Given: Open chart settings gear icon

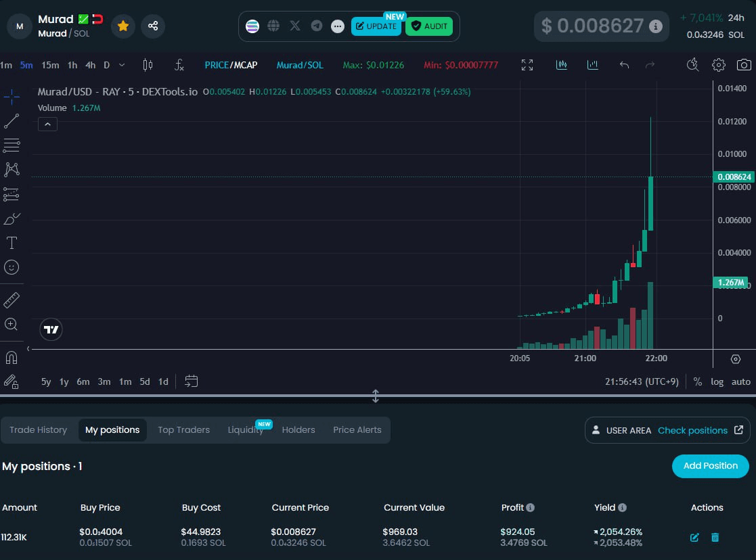Looking at the screenshot, I should click(x=718, y=65).
